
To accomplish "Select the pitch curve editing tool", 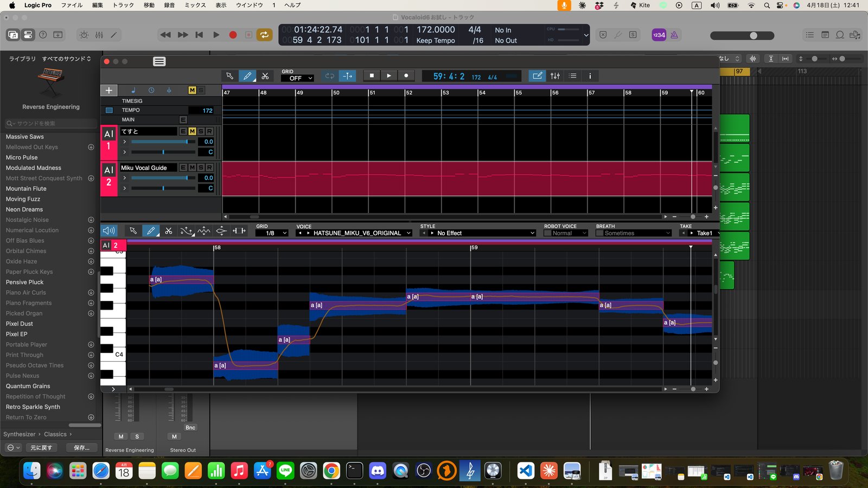I will (186, 231).
